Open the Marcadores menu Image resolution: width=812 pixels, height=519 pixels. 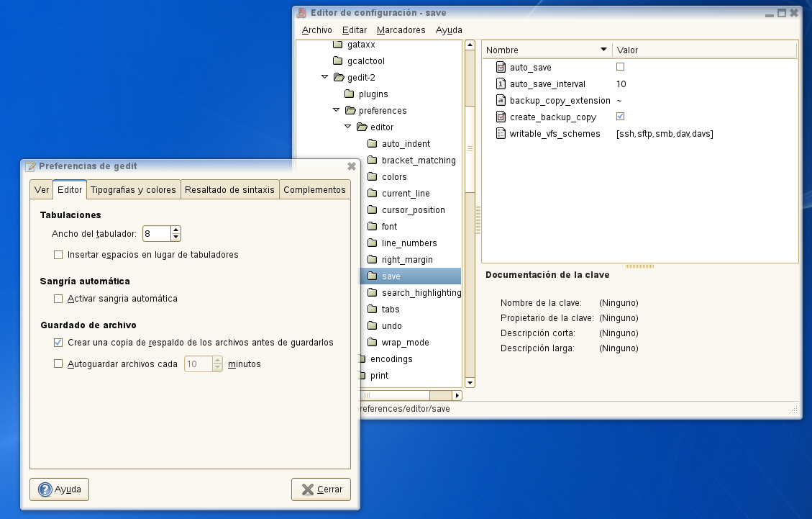(401, 30)
